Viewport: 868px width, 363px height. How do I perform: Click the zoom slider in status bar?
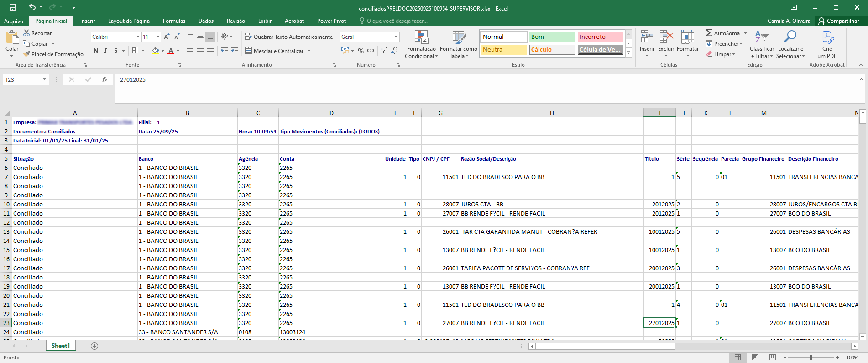(811, 358)
